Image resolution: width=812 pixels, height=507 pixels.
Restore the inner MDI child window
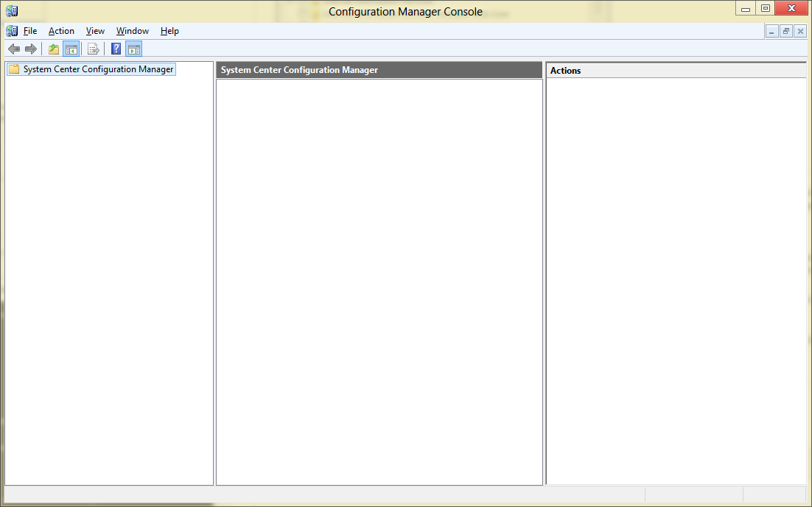tap(786, 32)
